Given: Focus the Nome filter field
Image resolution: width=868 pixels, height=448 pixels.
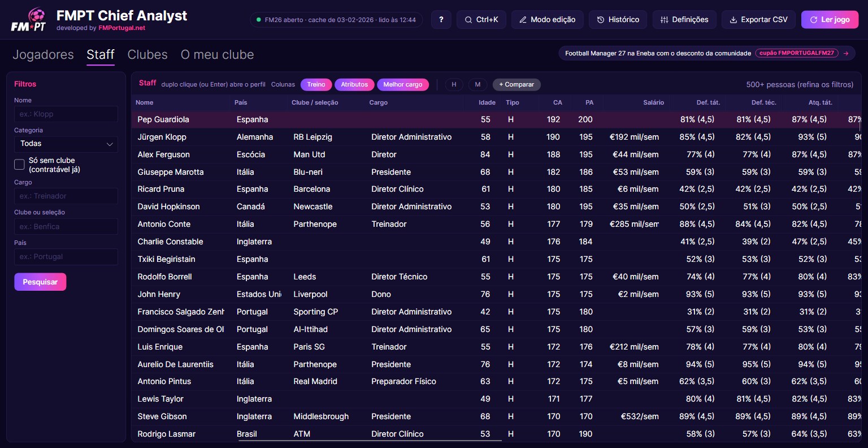Looking at the screenshot, I should [66, 114].
